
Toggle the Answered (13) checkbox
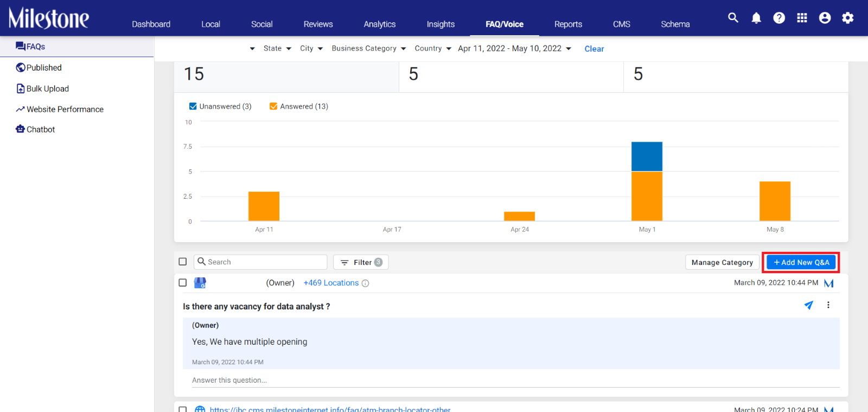(x=273, y=106)
